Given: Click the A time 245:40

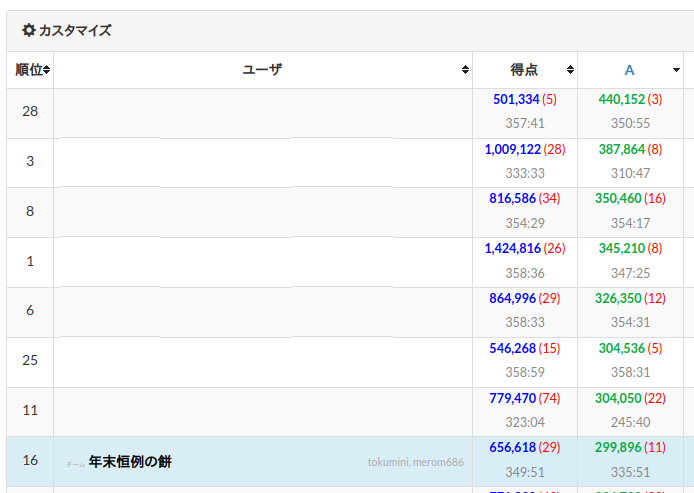Looking at the screenshot, I should pyautogui.click(x=630, y=422).
